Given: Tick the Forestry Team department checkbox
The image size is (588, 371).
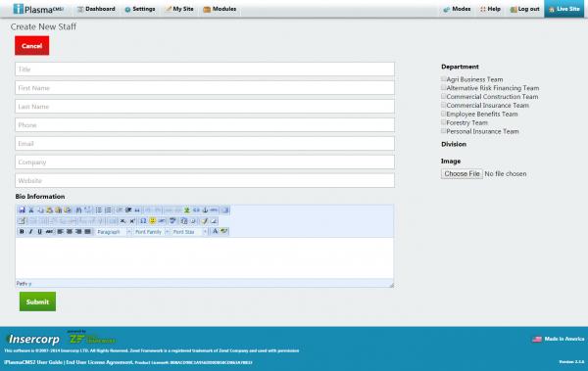Looking at the screenshot, I should pos(443,122).
